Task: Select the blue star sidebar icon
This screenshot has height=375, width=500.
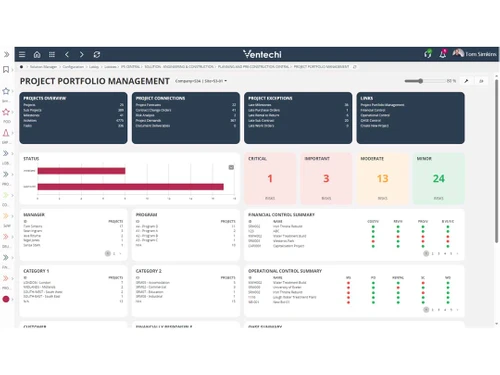Action: pos(6,91)
